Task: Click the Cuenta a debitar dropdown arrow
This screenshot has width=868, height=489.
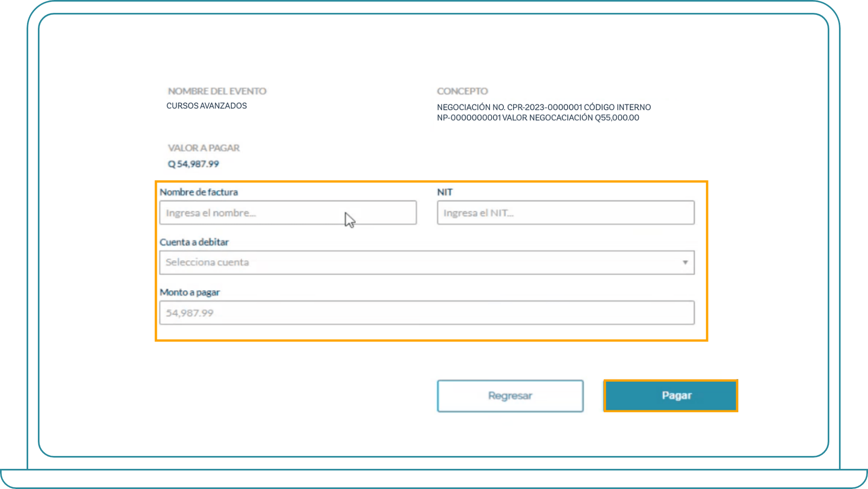Action: coord(685,263)
